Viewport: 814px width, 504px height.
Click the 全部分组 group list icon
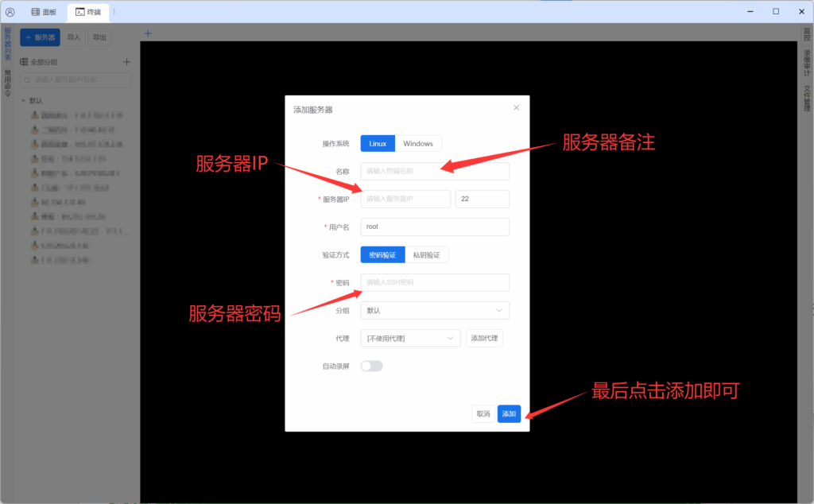tap(24, 62)
